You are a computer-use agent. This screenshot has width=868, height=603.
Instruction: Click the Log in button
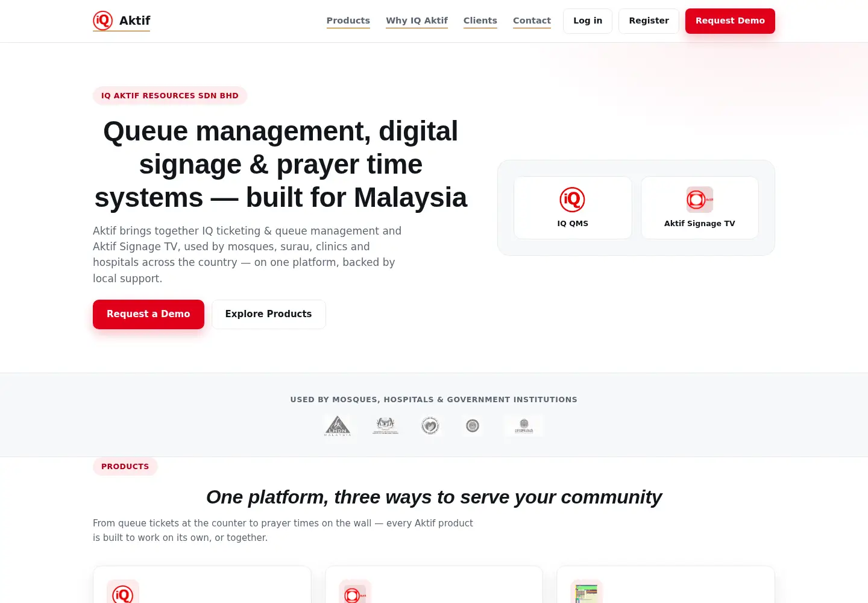tap(588, 21)
